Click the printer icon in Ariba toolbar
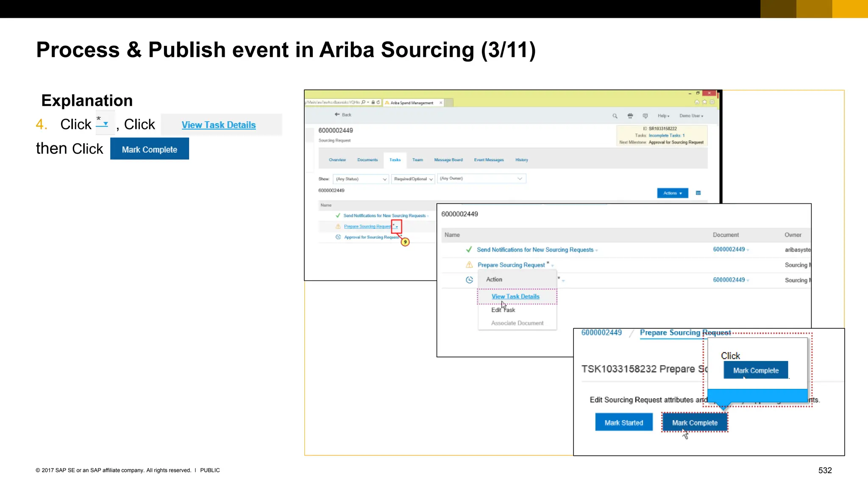The image size is (868, 488). (630, 116)
